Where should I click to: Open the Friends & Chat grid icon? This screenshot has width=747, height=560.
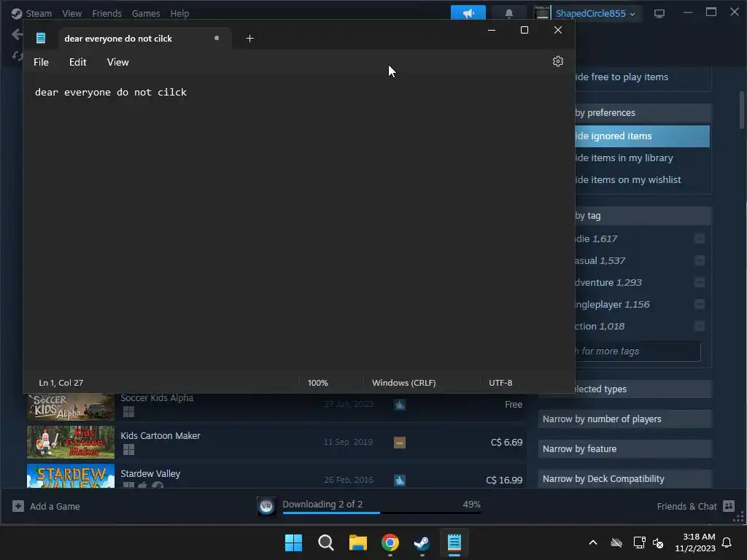pos(729,506)
